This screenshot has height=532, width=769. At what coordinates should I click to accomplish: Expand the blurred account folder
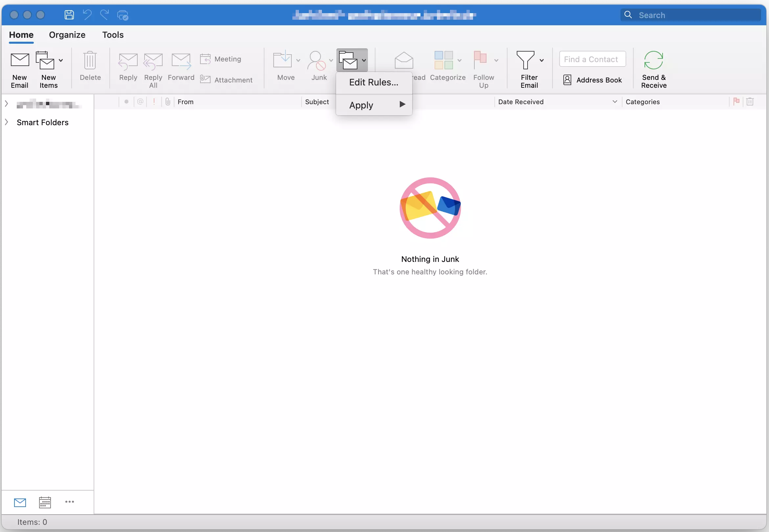[6, 104]
